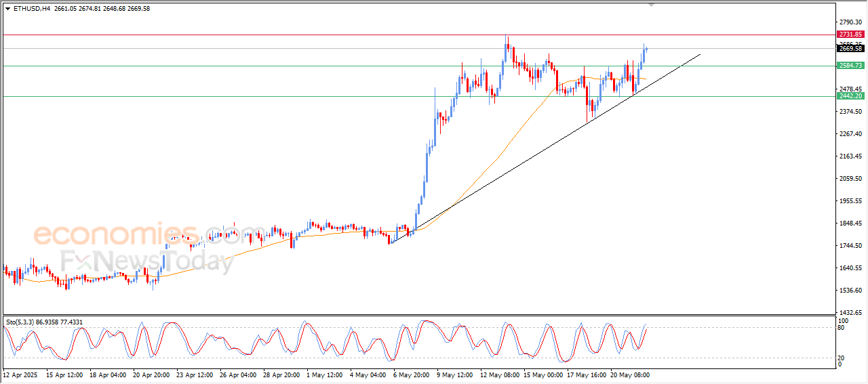Click the 26 Apr 04:00 time label

[x=237, y=374]
